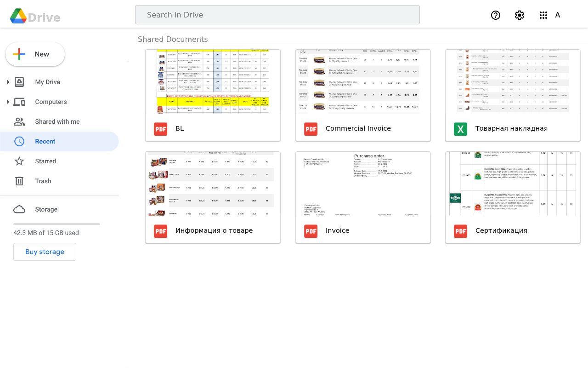Open the Сертификация document thumbnail
The image size is (588, 368).
tap(513, 184)
